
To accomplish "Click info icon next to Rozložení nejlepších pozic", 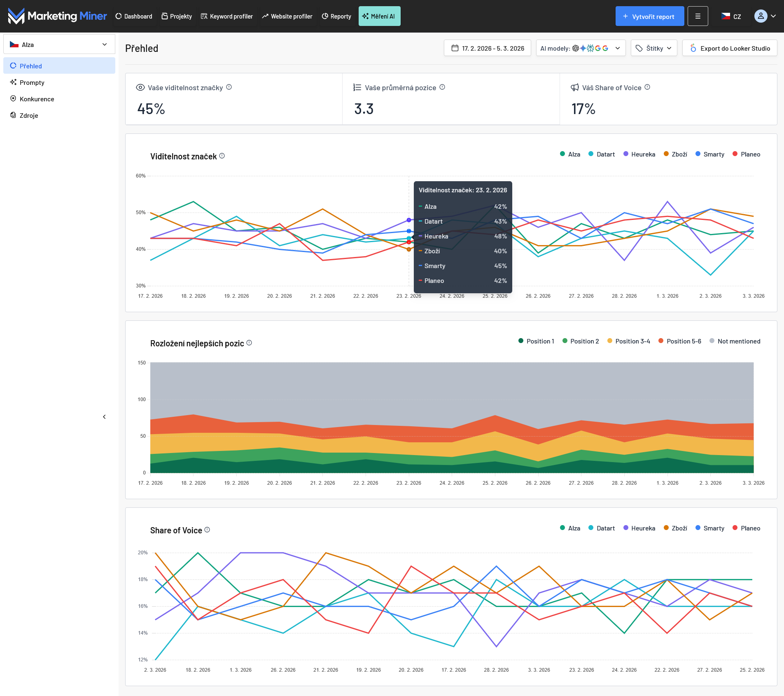I will (x=249, y=343).
